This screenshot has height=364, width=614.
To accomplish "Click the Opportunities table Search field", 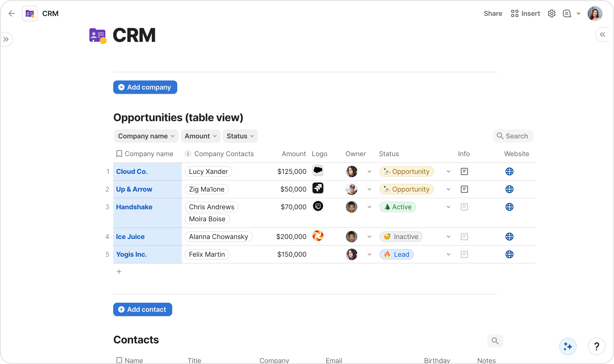I will click(513, 136).
